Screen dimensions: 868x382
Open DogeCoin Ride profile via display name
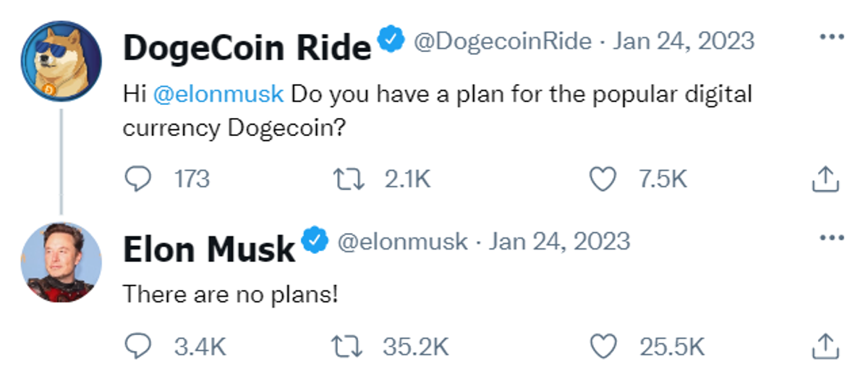tap(247, 48)
